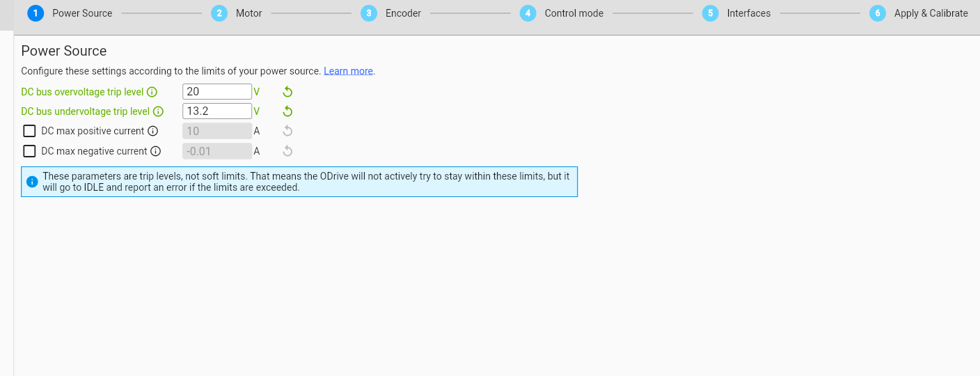Enable DC max positive current checkbox
980x376 pixels.
[x=29, y=131]
